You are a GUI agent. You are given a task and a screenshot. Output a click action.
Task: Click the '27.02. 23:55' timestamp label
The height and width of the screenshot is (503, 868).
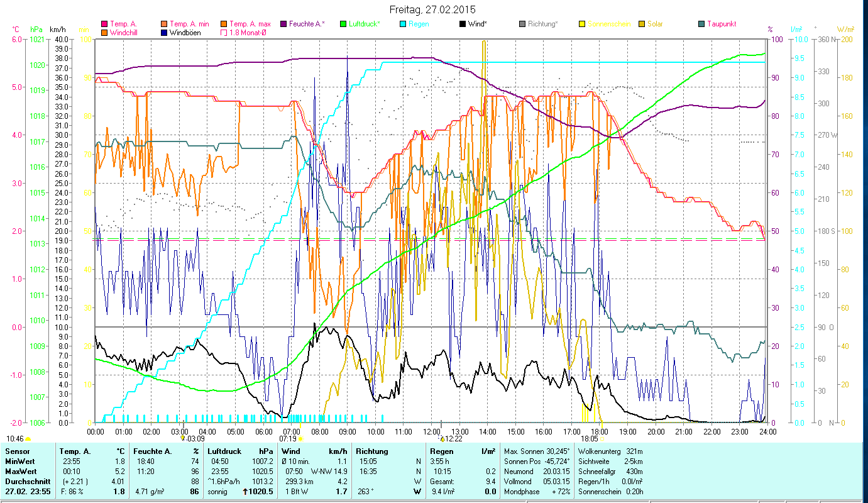click(x=28, y=492)
